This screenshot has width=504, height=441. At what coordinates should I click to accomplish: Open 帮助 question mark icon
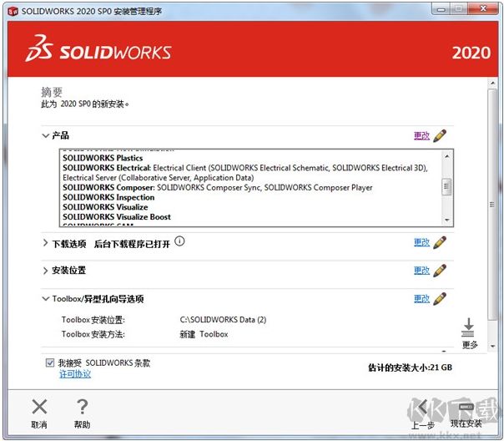[83, 407]
